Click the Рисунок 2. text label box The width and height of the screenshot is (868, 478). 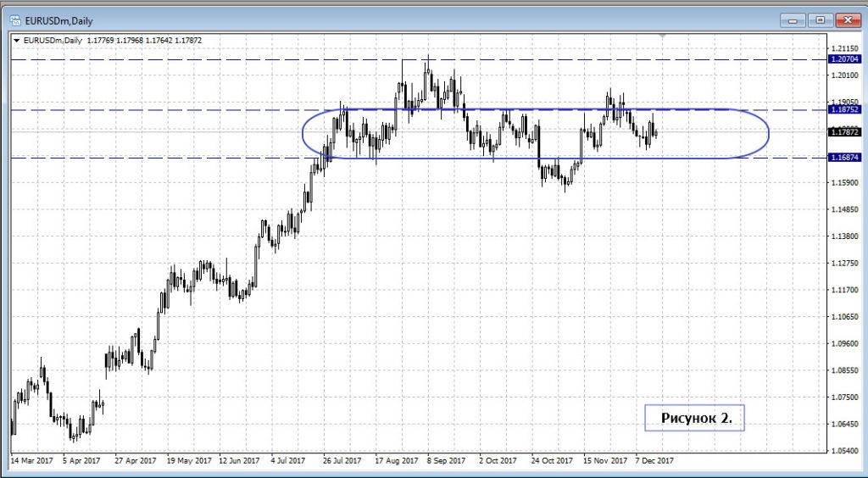coord(694,418)
